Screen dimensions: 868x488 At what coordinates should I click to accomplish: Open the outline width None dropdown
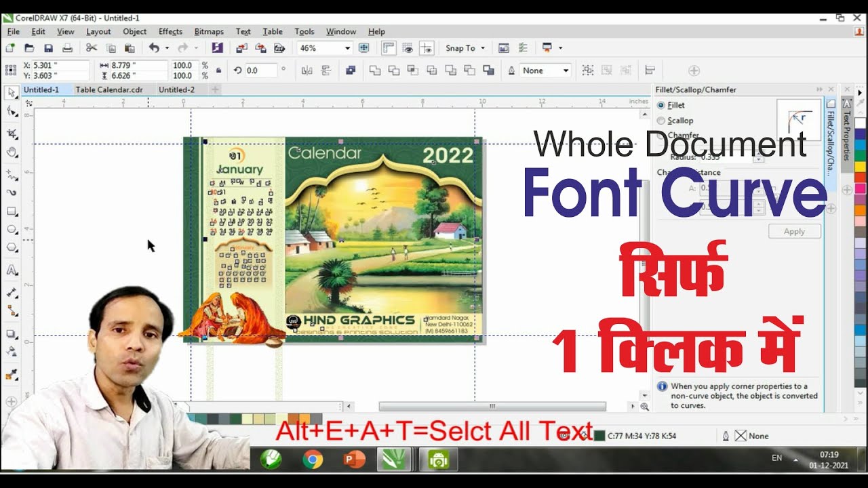point(566,70)
